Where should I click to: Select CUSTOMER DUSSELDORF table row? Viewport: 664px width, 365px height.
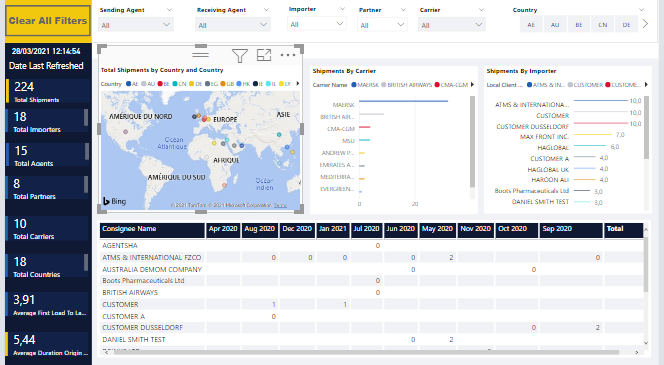click(x=372, y=328)
